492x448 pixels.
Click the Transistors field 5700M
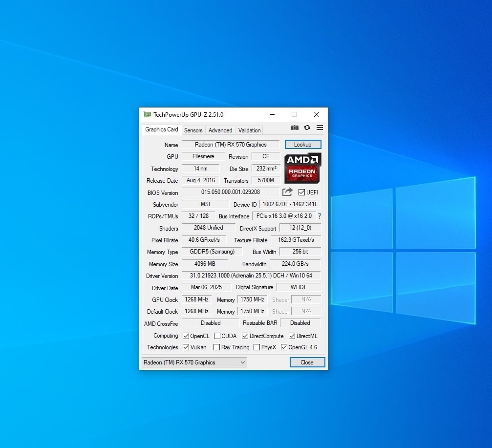point(266,180)
